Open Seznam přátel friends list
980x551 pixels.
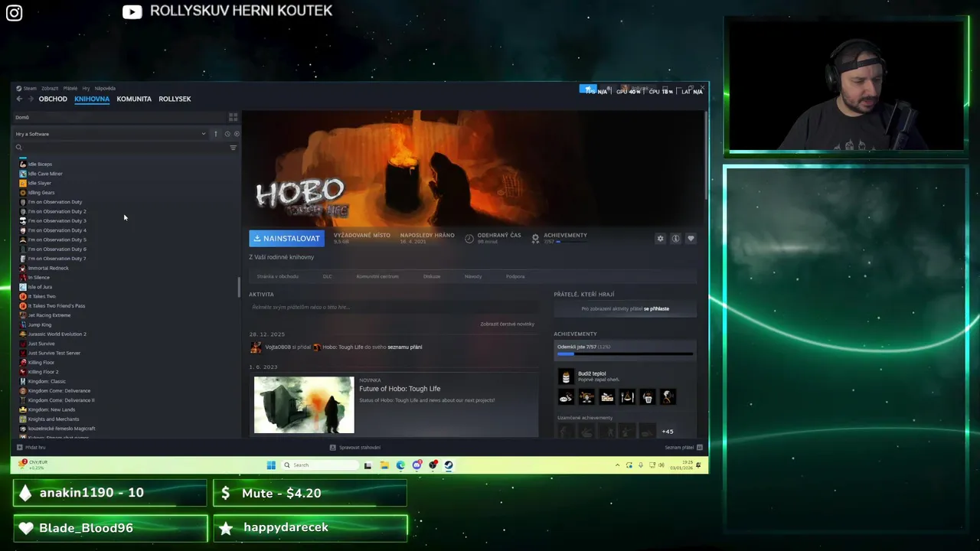pos(683,447)
